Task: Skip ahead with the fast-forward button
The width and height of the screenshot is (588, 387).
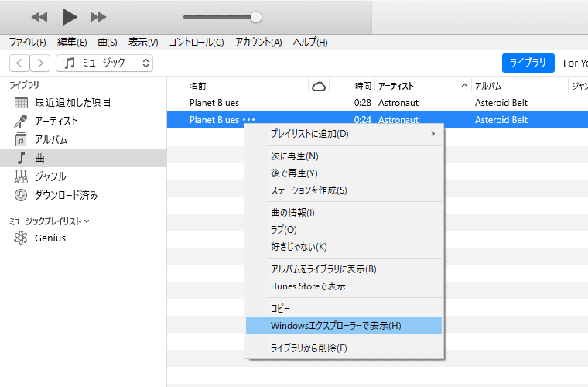Action: point(98,17)
